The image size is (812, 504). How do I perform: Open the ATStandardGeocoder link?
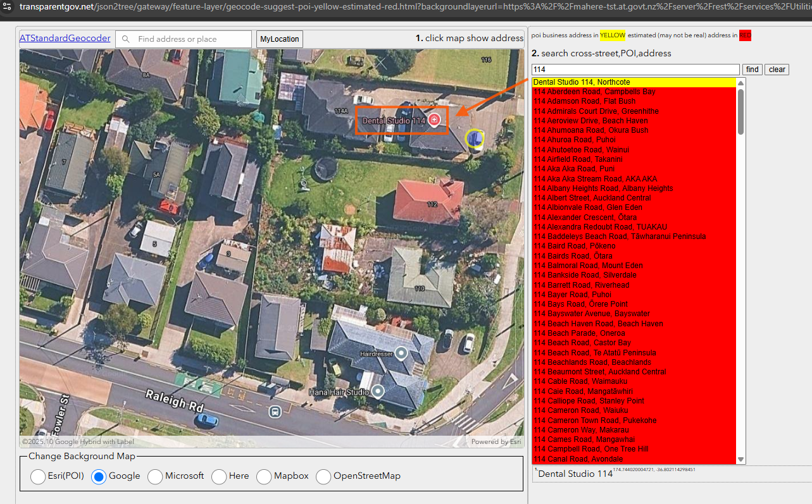(x=65, y=39)
